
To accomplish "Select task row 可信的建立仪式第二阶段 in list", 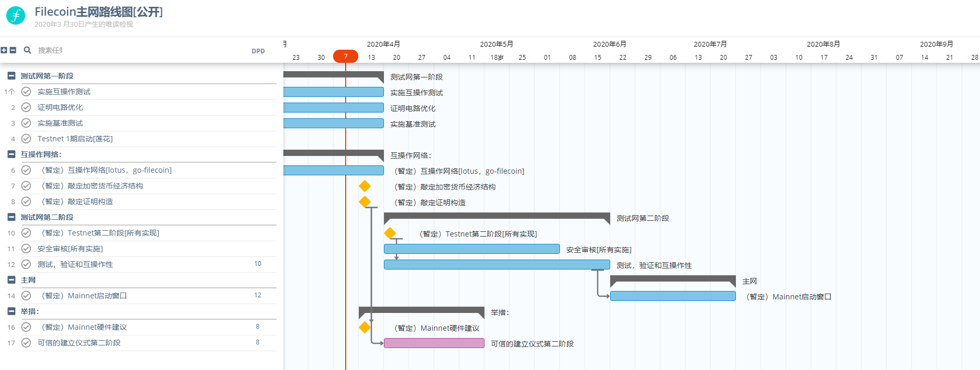I will (138, 343).
